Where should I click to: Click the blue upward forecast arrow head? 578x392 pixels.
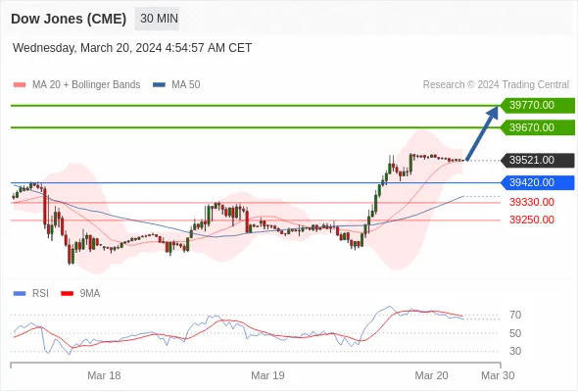point(493,112)
